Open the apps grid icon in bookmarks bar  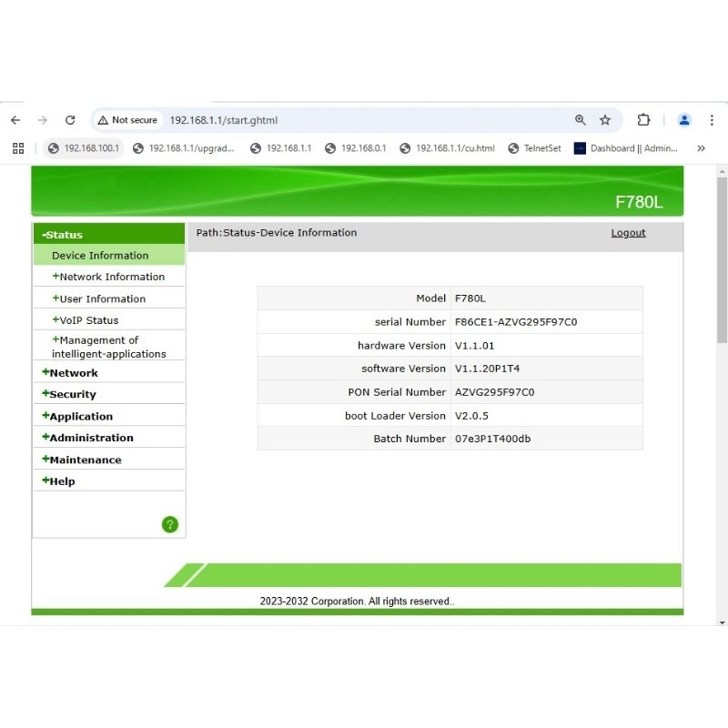(18, 148)
